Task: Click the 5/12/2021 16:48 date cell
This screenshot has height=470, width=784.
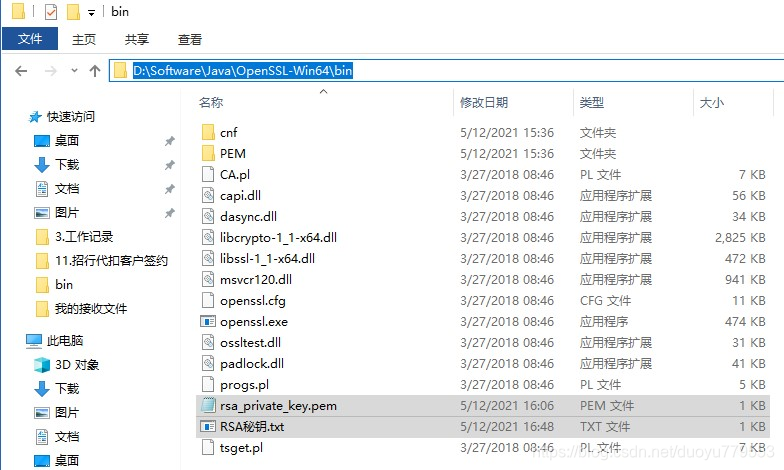Action: (507, 426)
